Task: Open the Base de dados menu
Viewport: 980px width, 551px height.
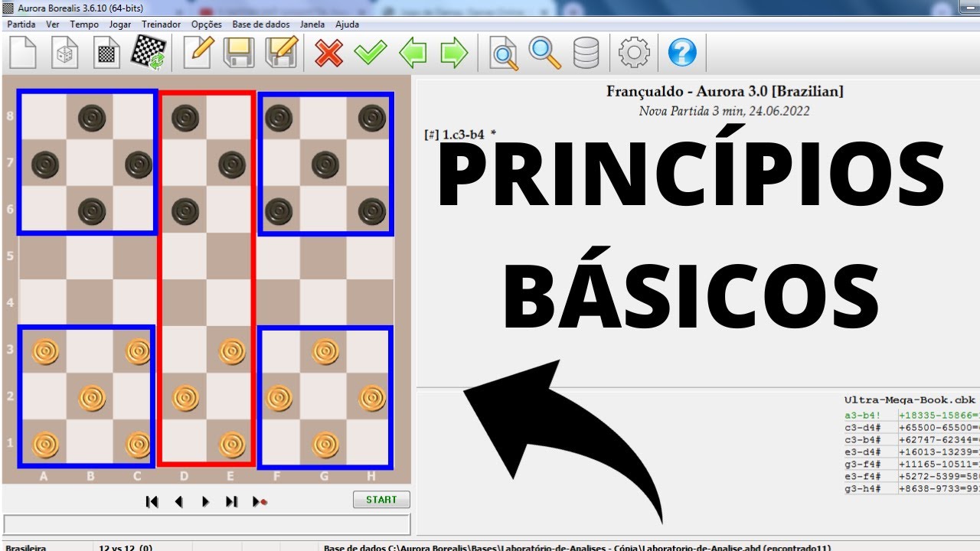Action: (261, 24)
